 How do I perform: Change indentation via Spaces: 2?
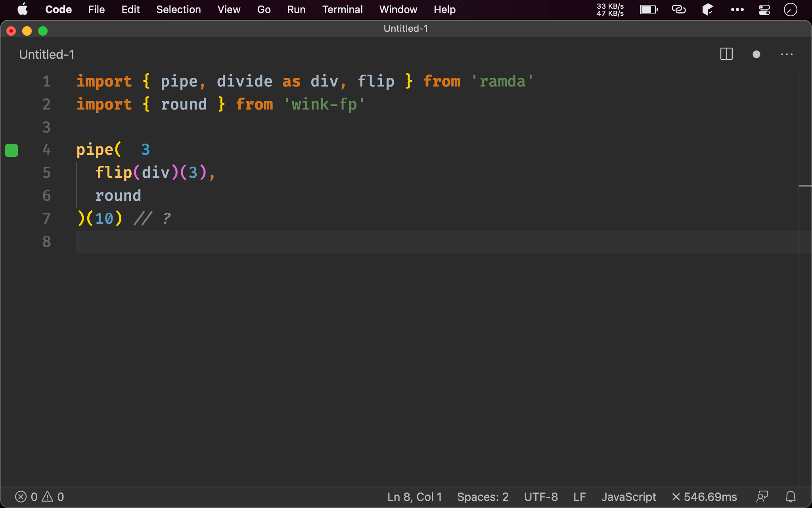point(483,497)
